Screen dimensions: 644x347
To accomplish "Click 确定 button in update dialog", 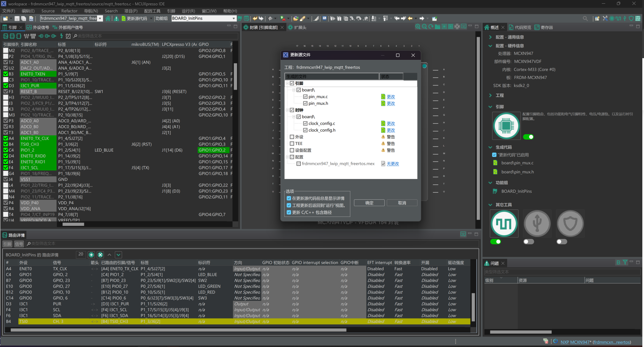I will tap(369, 203).
